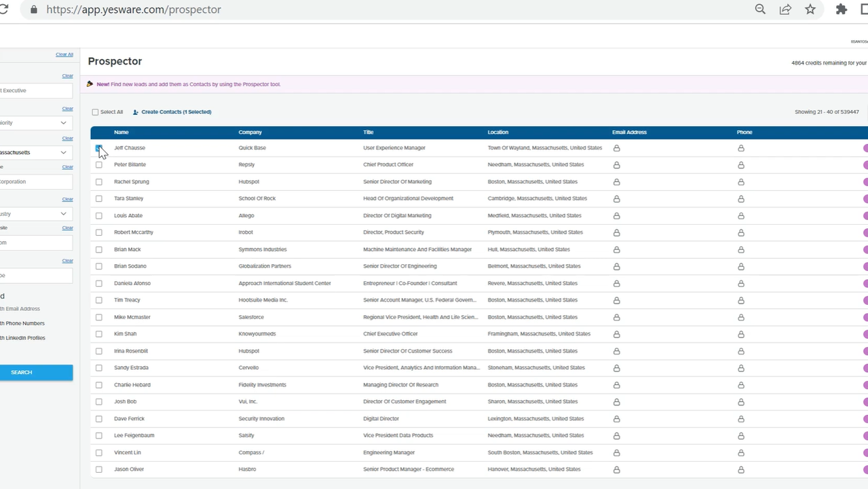Unlock email address for Tara Stanley

(x=617, y=199)
